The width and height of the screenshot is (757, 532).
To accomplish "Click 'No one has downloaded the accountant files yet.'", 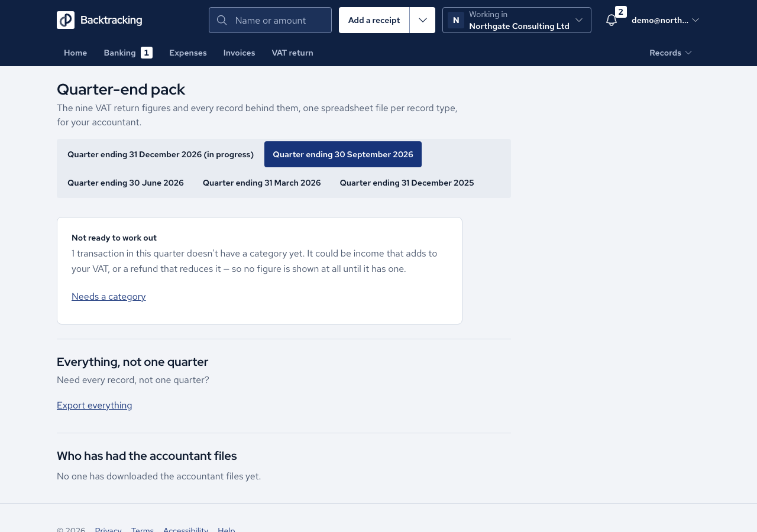I will click(x=159, y=476).
